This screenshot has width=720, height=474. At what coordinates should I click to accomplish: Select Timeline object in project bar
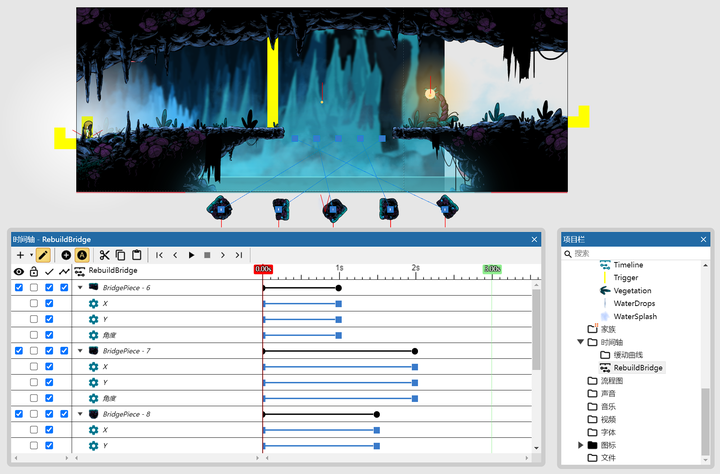pyautogui.click(x=628, y=265)
